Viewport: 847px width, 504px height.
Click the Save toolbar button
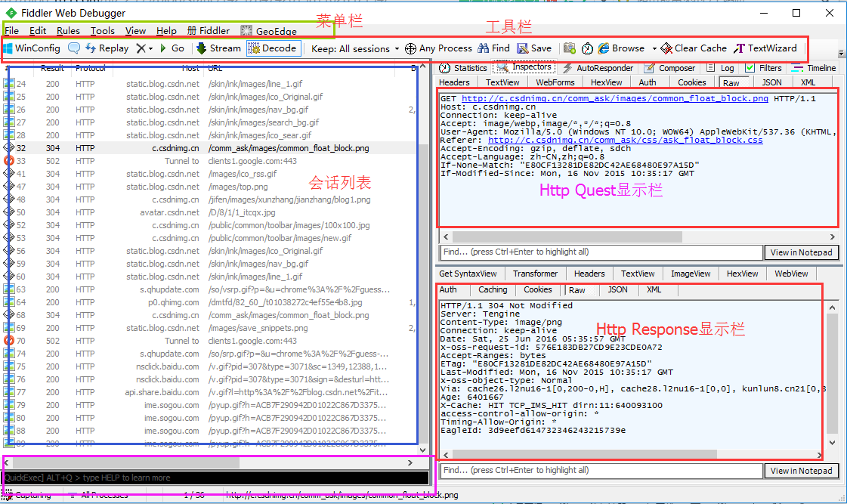tap(534, 48)
